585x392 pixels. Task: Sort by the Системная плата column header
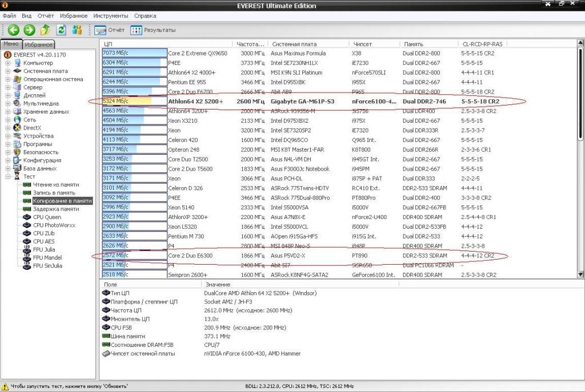309,44
